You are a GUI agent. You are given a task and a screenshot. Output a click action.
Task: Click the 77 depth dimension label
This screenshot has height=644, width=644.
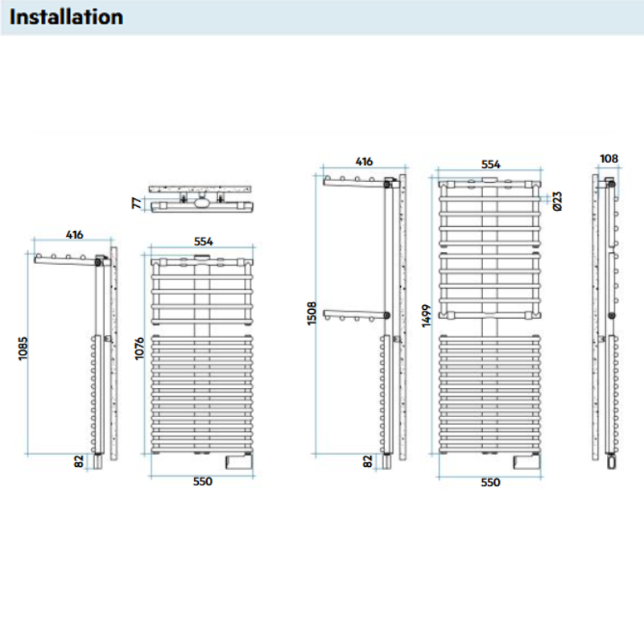click(136, 201)
